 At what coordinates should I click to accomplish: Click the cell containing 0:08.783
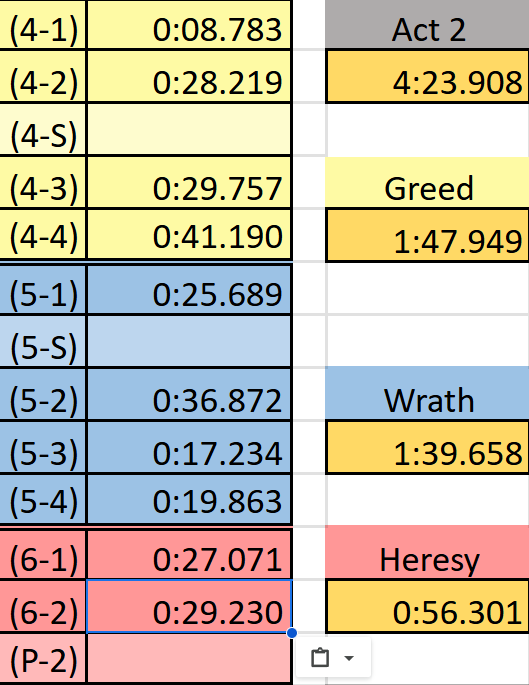click(x=189, y=24)
